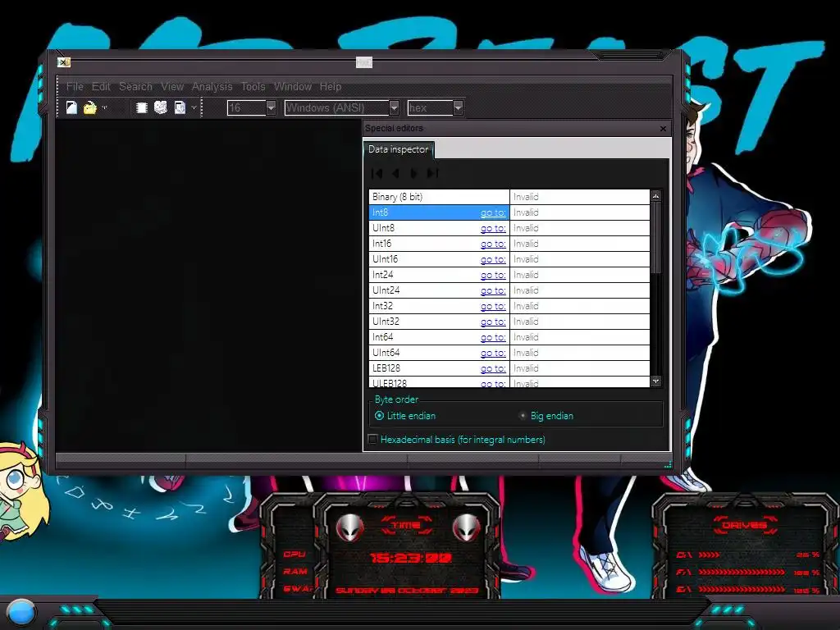
Task: Expand the arrow beside the Open icon
Action: pyautogui.click(x=104, y=107)
